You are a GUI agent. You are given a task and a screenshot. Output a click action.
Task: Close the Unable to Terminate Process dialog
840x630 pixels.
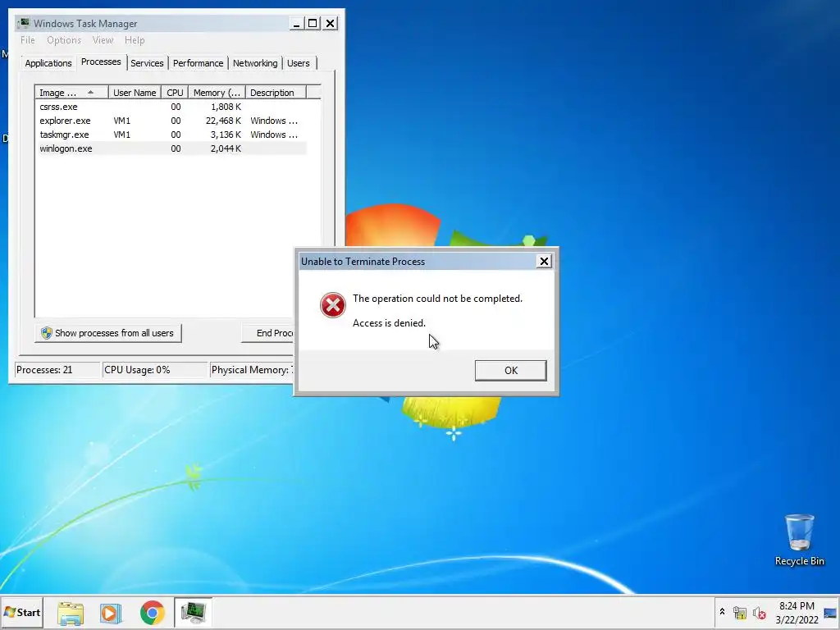(544, 261)
